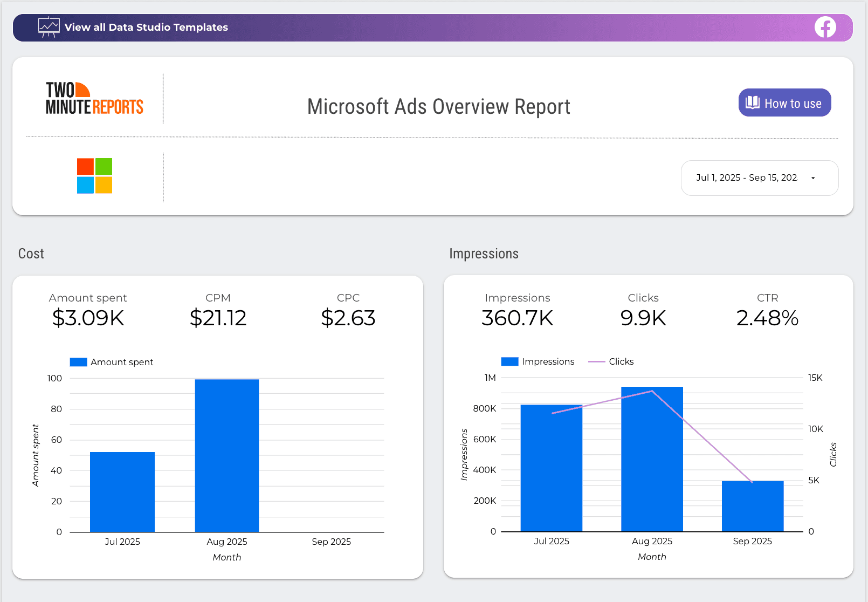Select the Aug 2025 Amount spent bar
Viewport: 868px width, 602px height.
pos(226,456)
